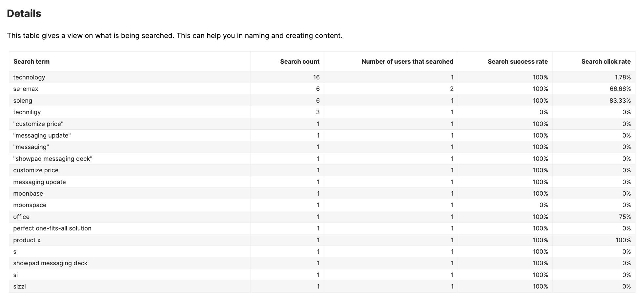Screen dimensions: 644x302
Task: Select the Details heading
Action: 24,13
